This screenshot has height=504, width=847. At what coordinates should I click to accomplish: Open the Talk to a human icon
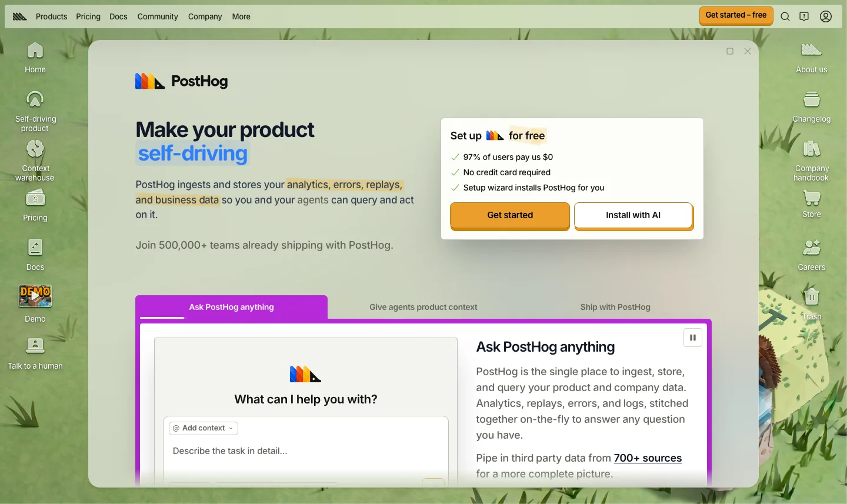(x=35, y=353)
